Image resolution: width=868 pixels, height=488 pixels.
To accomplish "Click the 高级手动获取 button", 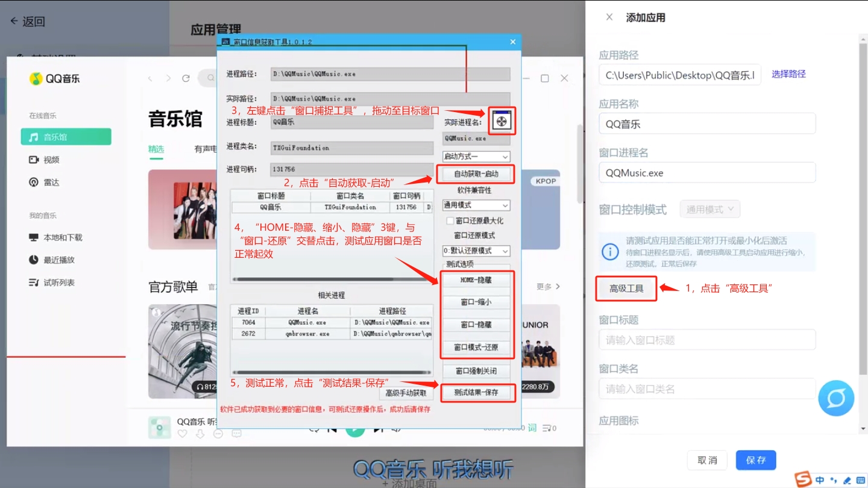I will tap(406, 393).
